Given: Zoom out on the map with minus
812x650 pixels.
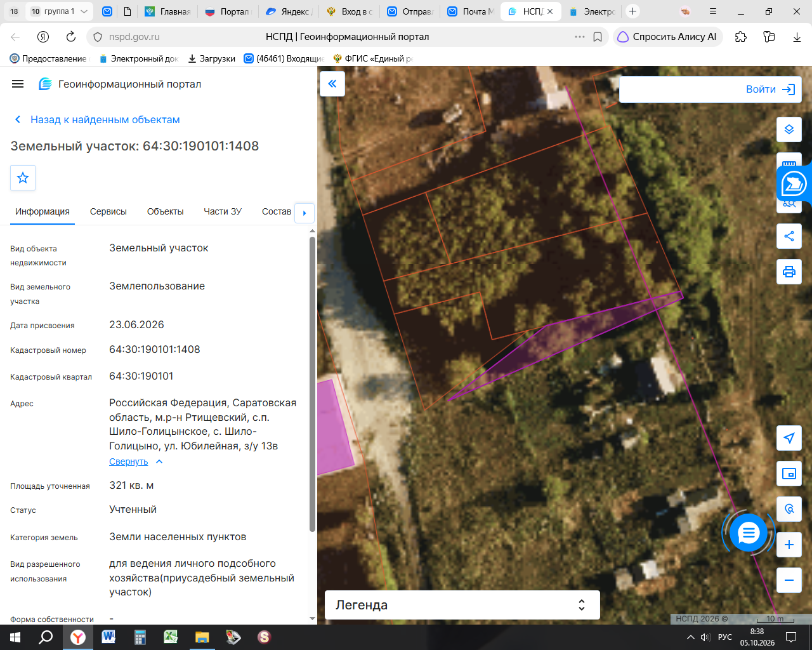Looking at the screenshot, I should [789, 580].
